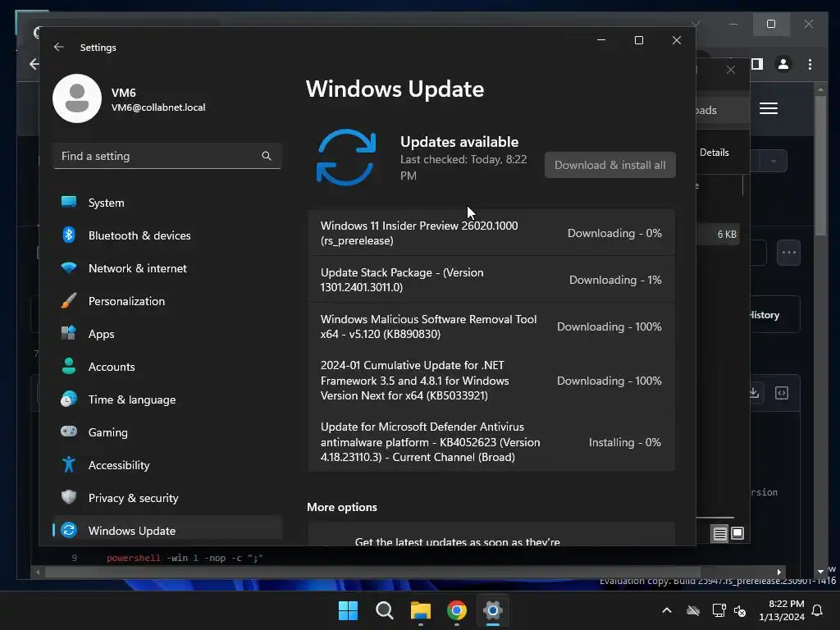Click the Accounts person icon
Image resolution: width=840 pixels, height=630 pixels.
point(69,366)
